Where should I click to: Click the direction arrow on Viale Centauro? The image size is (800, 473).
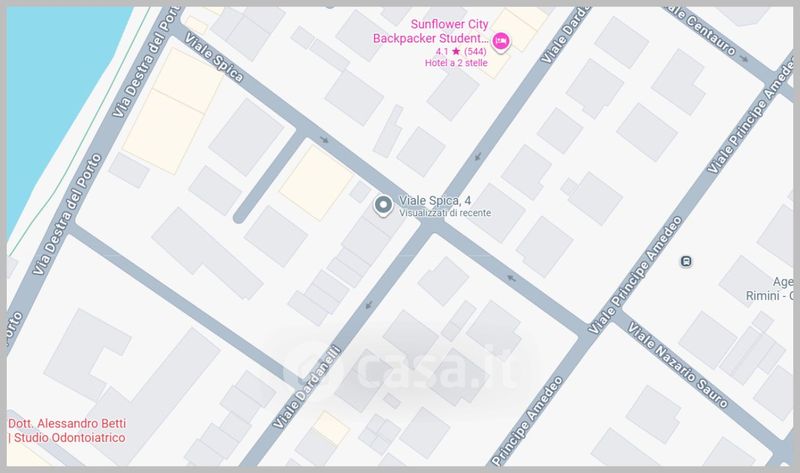[744, 59]
